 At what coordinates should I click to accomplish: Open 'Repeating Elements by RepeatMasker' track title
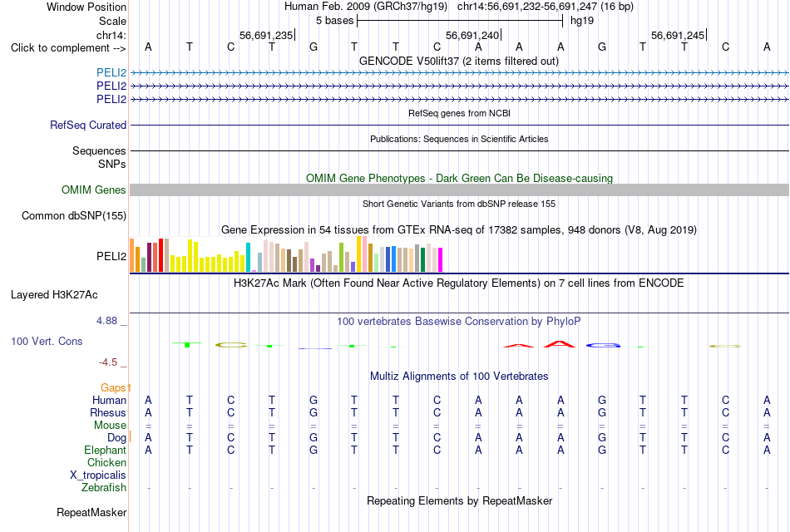pos(459,501)
